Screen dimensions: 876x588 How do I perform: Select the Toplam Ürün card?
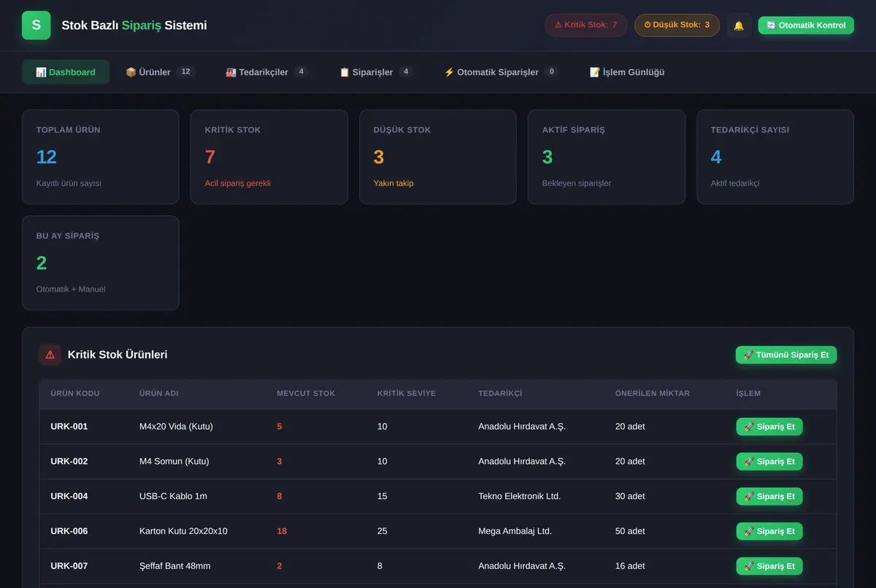(101, 157)
